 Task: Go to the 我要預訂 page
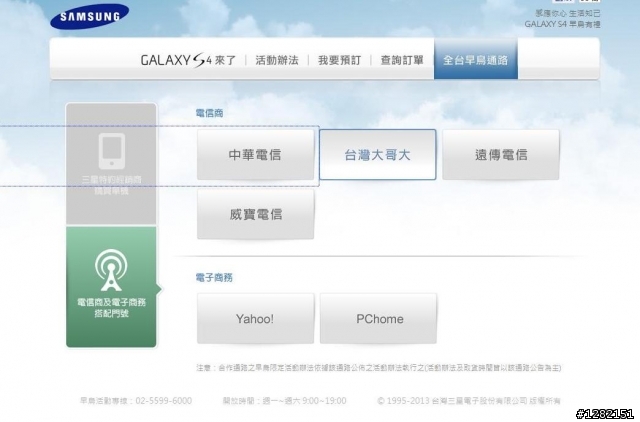[x=340, y=60]
